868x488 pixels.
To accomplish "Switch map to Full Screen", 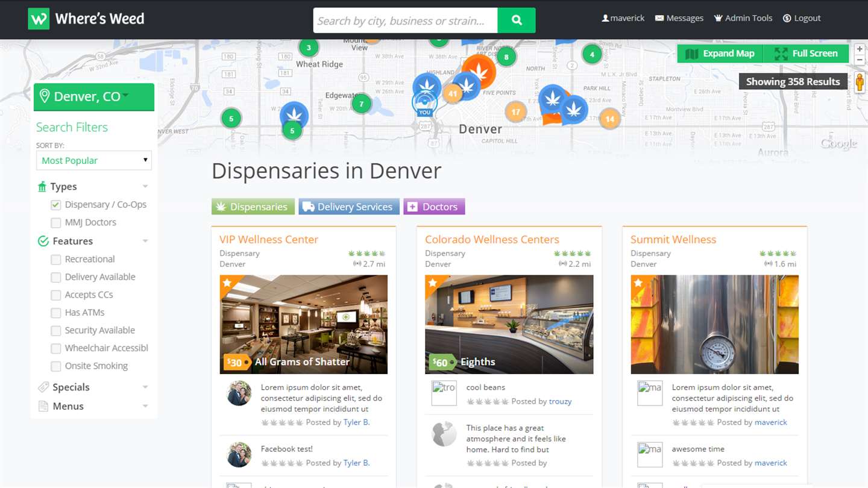I will pyautogui.click(x=807, y=54).
